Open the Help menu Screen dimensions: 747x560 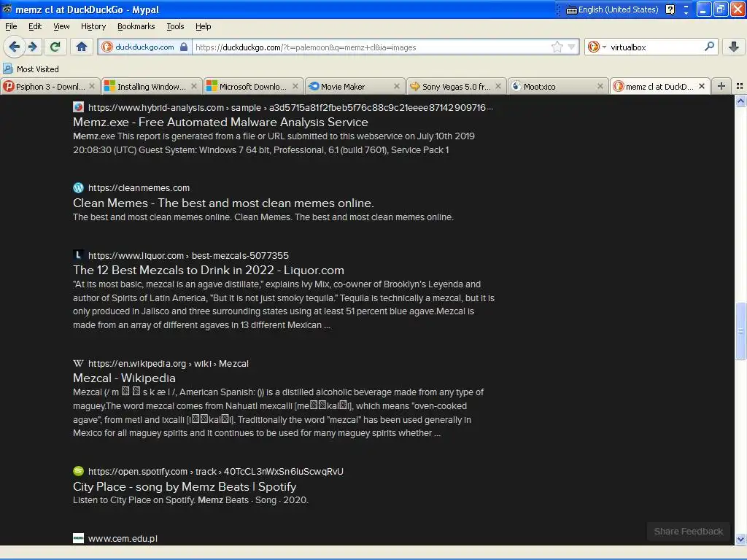(x=203, y=27)
